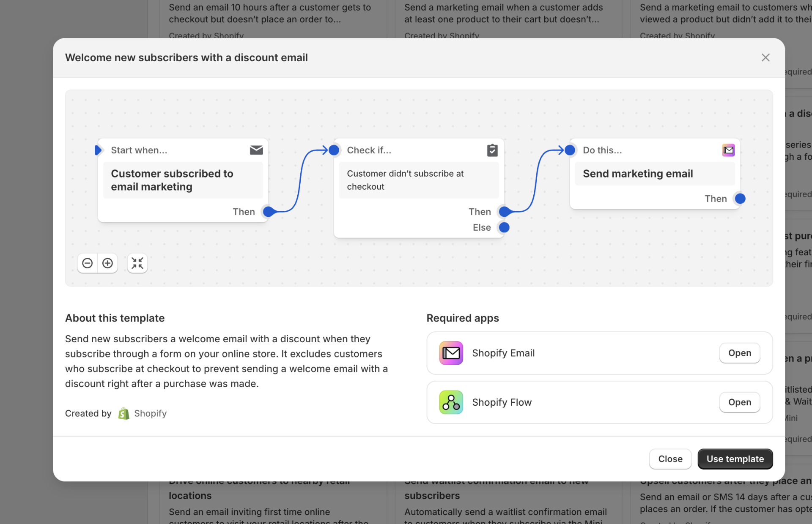Click Then connector on Send marketing email

pyautogui.click(x=740, y=199)
